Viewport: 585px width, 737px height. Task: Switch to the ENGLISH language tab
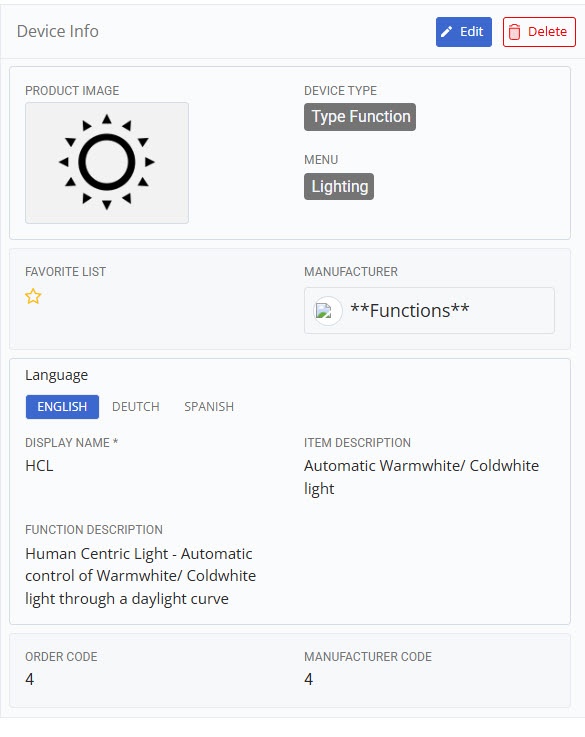click(62, 407)
